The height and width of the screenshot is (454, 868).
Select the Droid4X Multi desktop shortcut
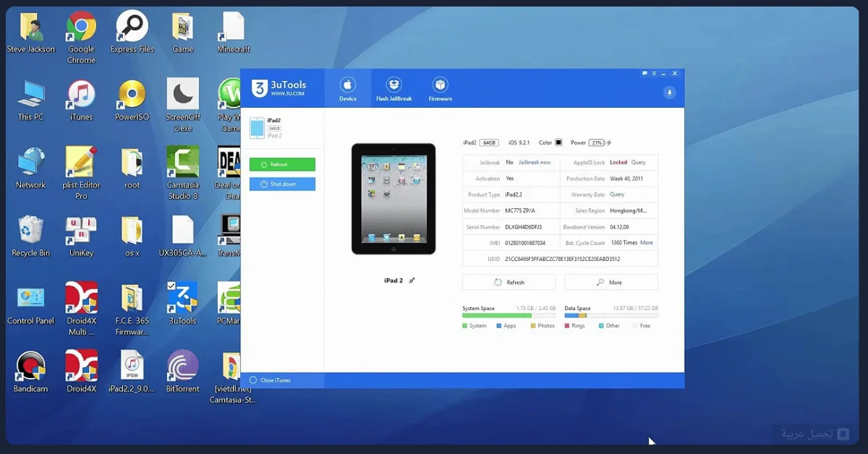pos(81,309)
